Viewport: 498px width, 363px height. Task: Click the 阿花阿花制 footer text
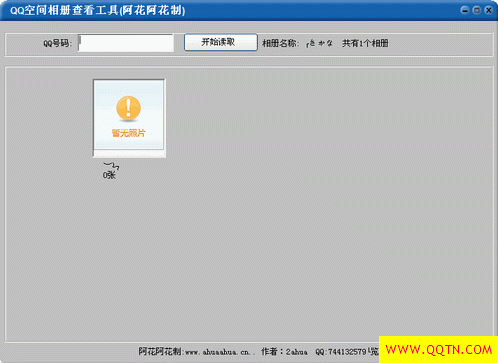(160, 352)
